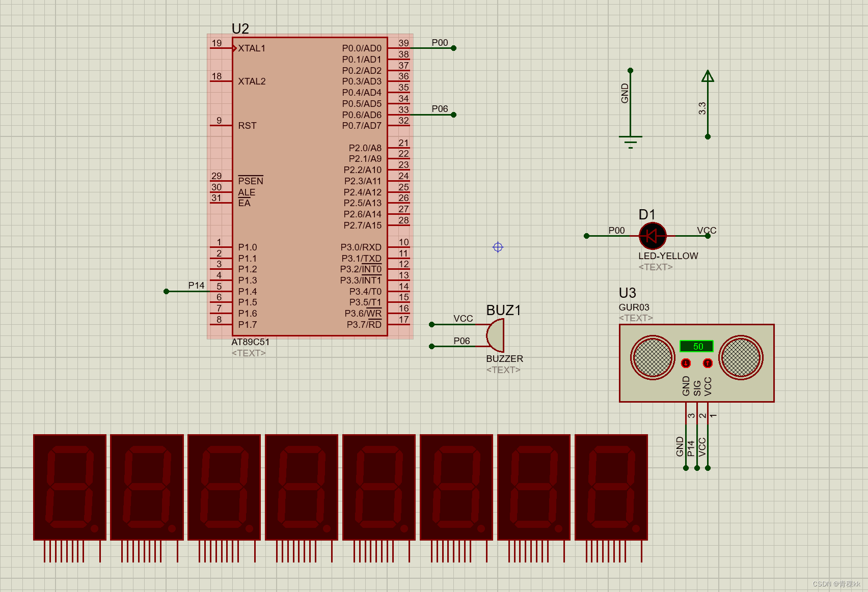Click the EA pin label
Viewport: 868px width, 592px height.
(244, 203)
